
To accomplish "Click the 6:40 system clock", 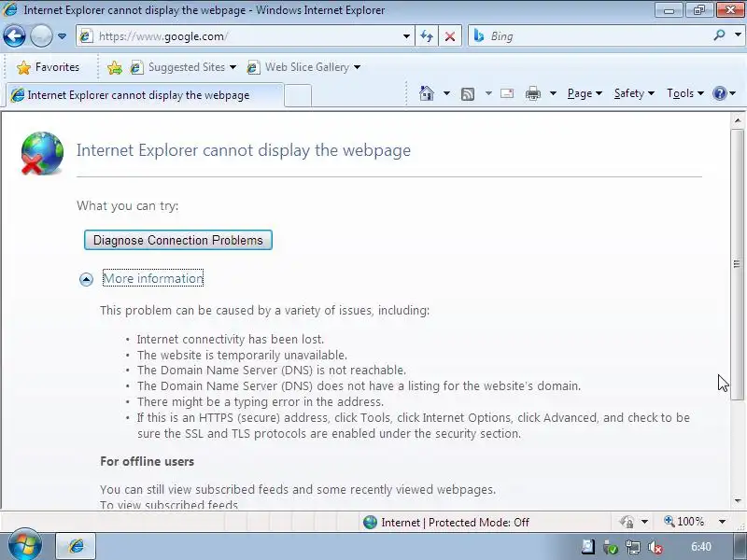I will tap(701, 547).
